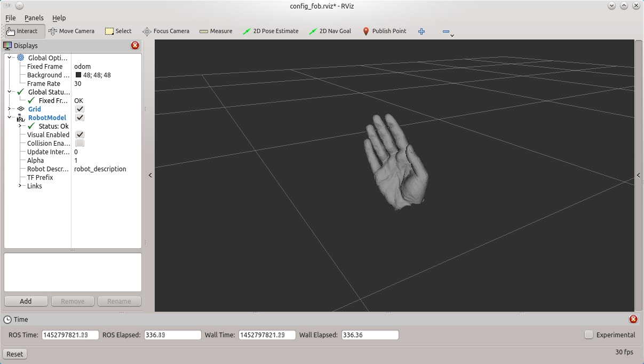The image size is (644, 364).
Task: Activate the Publish Point tool
Action: 384,31
